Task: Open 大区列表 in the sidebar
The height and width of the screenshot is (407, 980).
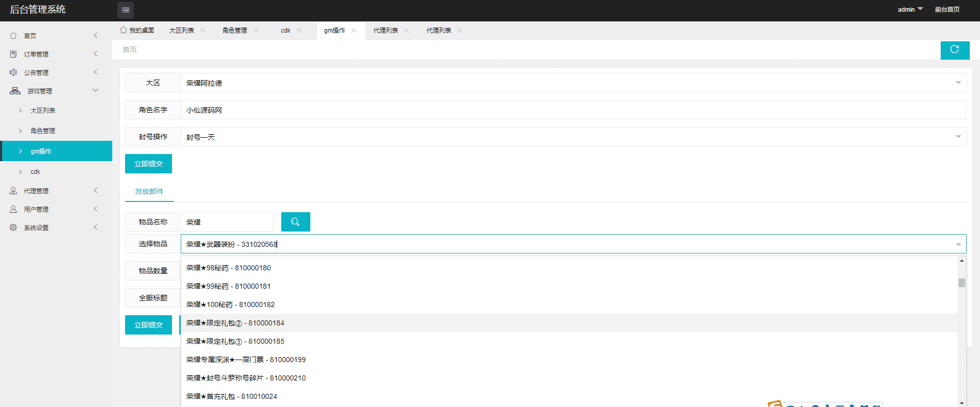Action: pyautogui.click(x=56, y=110)
